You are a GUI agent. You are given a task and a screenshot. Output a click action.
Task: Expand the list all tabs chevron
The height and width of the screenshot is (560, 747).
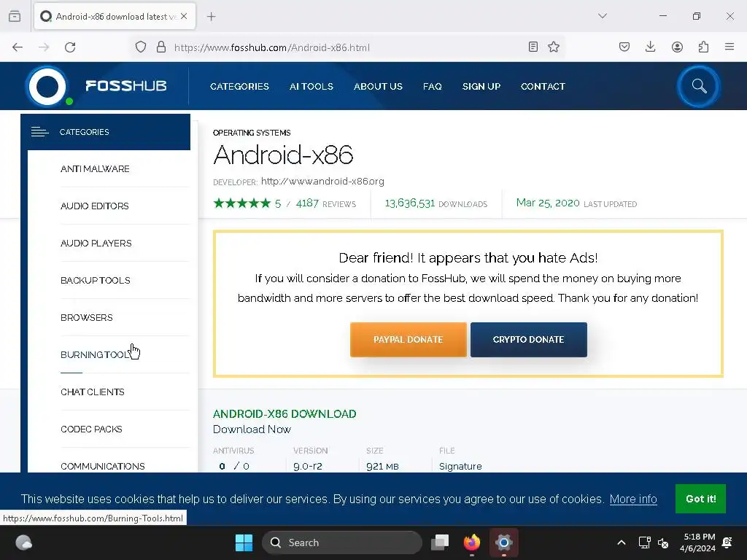pyautogui.click(x=602, y=16)
